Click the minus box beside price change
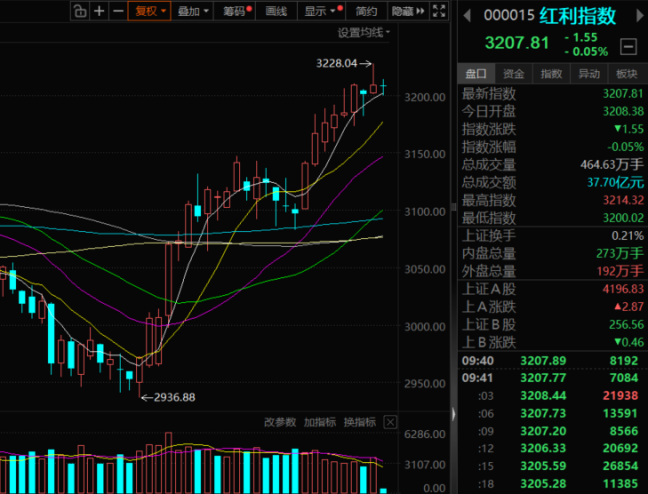This screenshot has height=494, width=648. [628, 46]
